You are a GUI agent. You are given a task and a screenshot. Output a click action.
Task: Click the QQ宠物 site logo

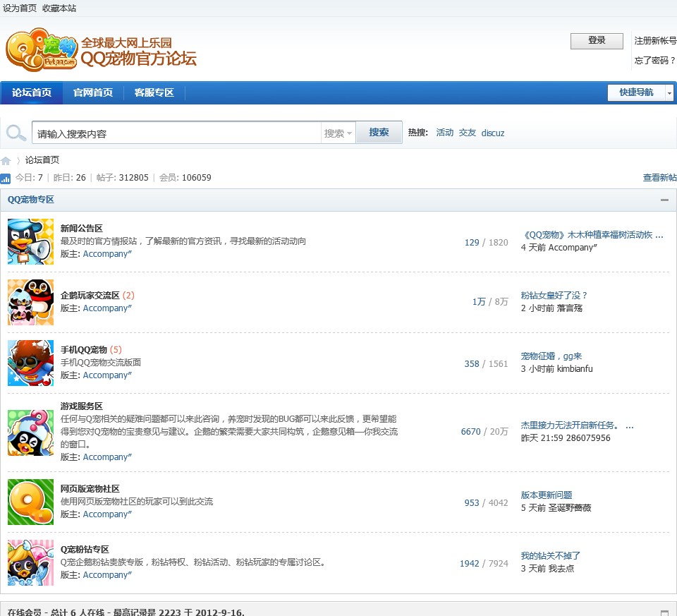102,50
